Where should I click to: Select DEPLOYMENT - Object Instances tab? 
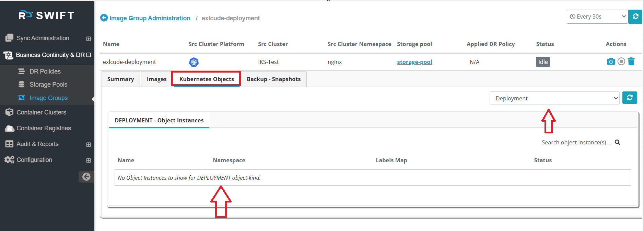(159, 120)
